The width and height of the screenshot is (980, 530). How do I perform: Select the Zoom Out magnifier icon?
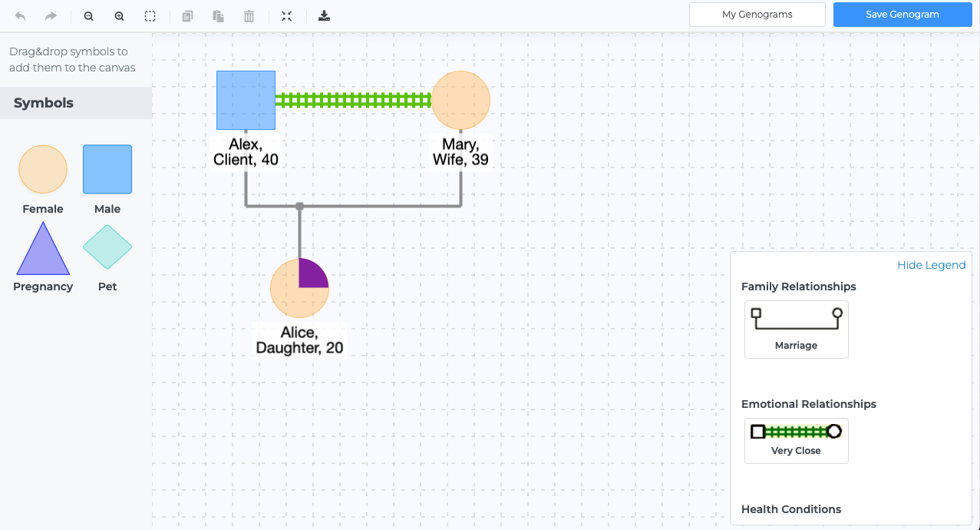coord(88,15)
